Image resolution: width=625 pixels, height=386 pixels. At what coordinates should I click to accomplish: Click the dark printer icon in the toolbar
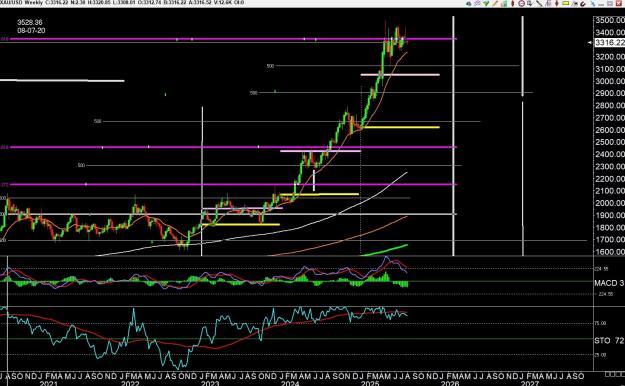pos(469,4)
